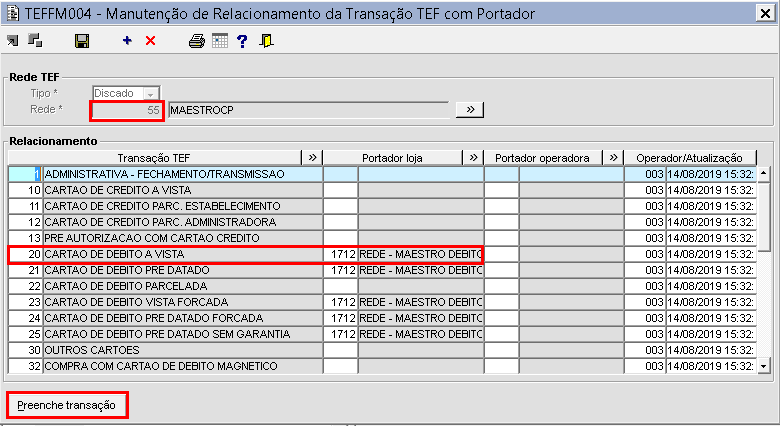The height and width of the screenshot is (426, 780).
Task: Click >> button next to Transação TEF header
Action: pyautogui.click(x=312, y=158)
